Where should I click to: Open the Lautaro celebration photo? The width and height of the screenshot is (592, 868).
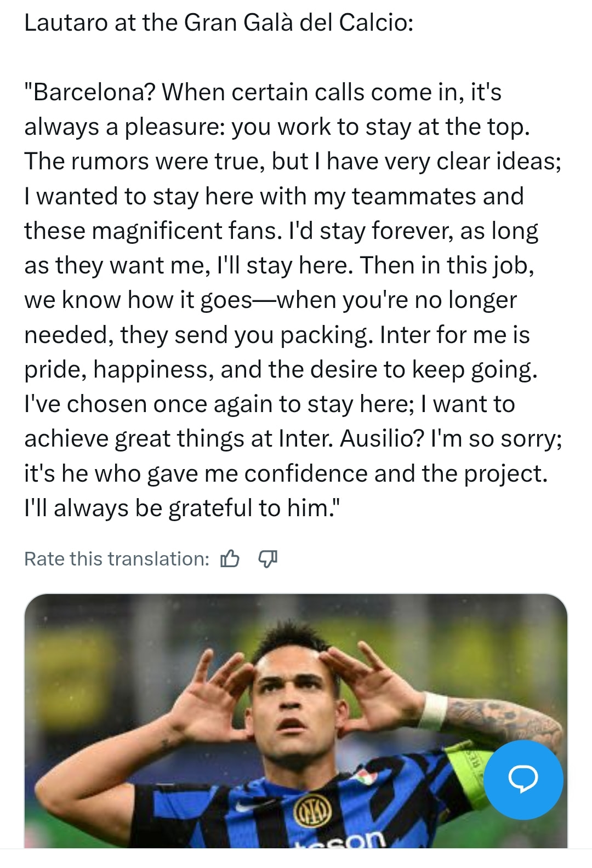point(296,721)
